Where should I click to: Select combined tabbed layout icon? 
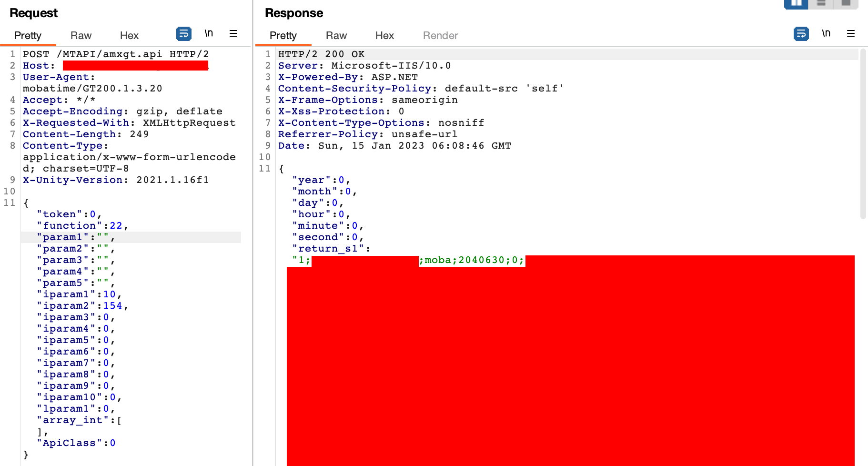(846, 4)
